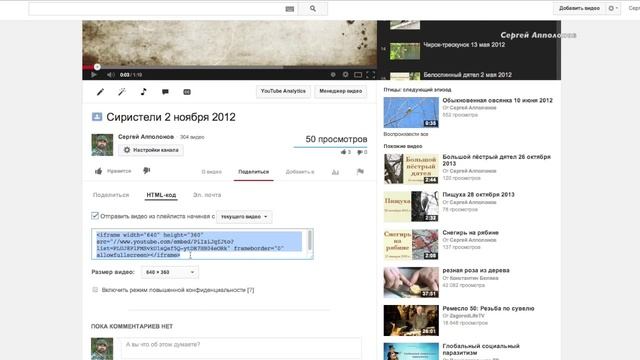Open playlist item Чиж-трескунок 13 мая 2012
This screenshot has width=640, height=360.
tap(464, 45)
